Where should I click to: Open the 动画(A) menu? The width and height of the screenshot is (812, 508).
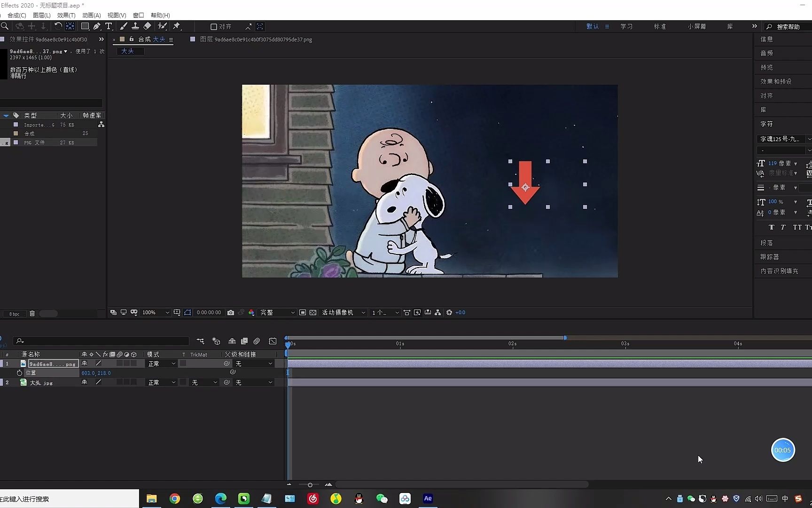pyautogui.click(x=92, y=16)
